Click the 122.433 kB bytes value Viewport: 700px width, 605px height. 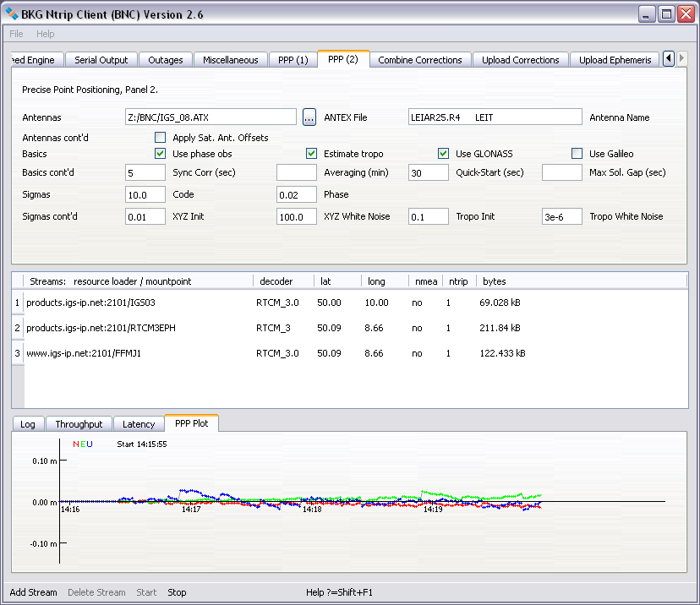tap(503, 353)
